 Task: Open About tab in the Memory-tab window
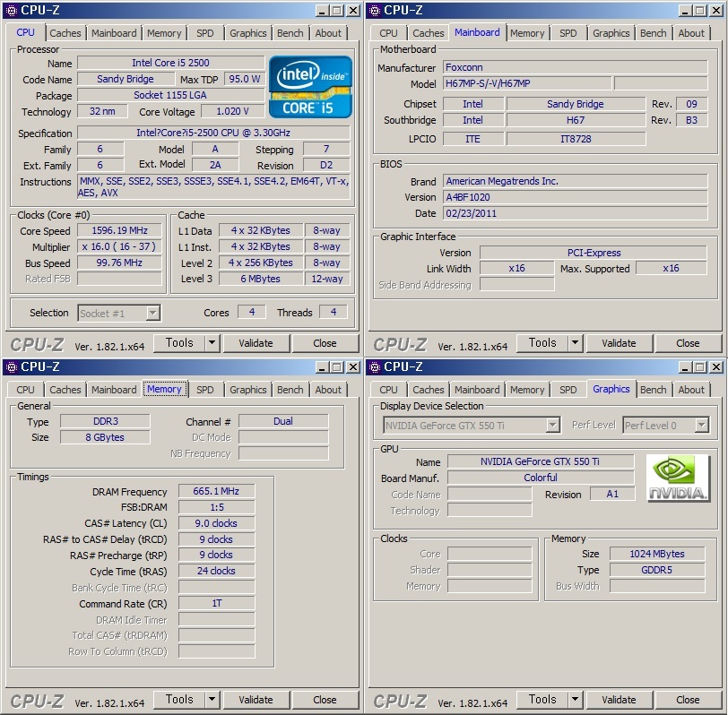tap(328, 390)
